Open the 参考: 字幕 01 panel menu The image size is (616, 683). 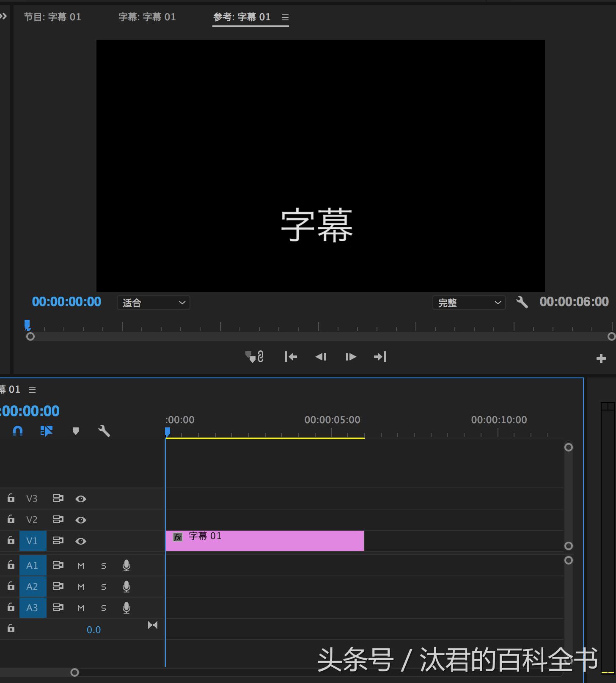tap(285, 17)
